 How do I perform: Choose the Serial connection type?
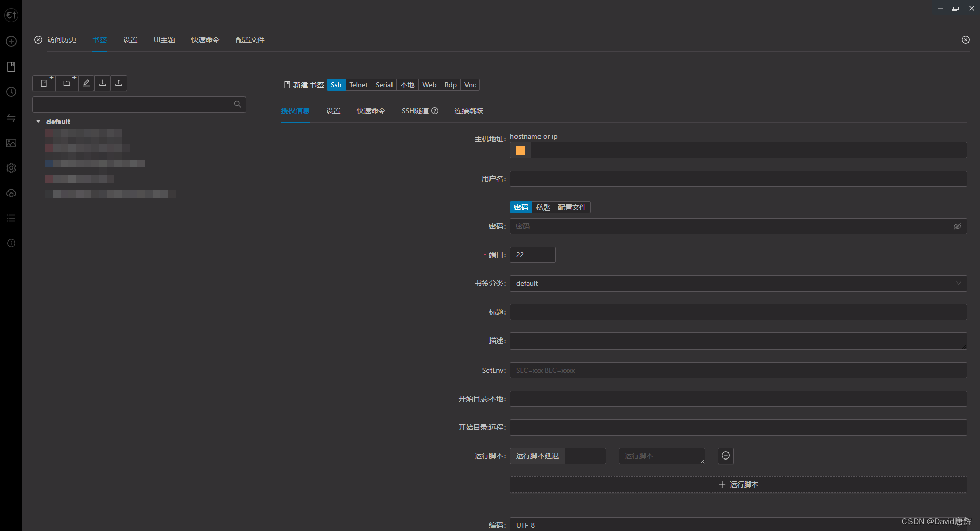point(384,85)
